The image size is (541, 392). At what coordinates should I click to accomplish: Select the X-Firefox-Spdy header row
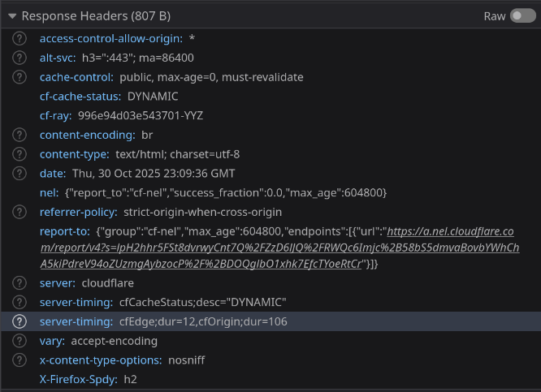270,379
